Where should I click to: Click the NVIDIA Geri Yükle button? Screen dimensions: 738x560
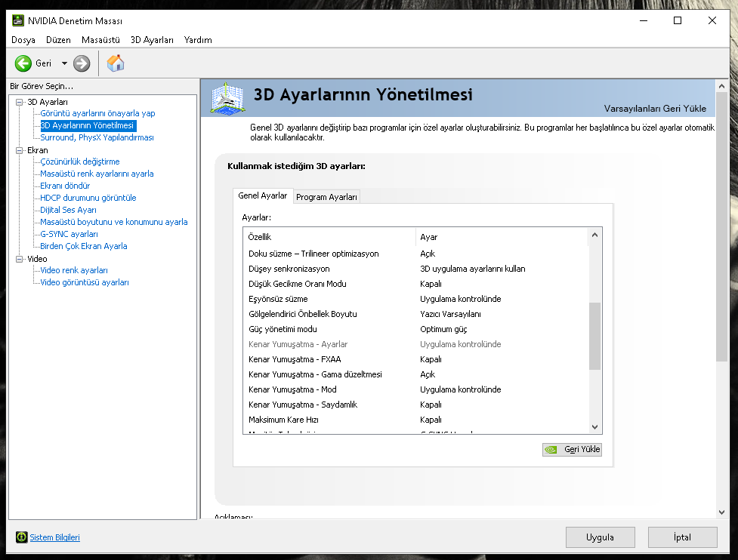tap(572, 449)
